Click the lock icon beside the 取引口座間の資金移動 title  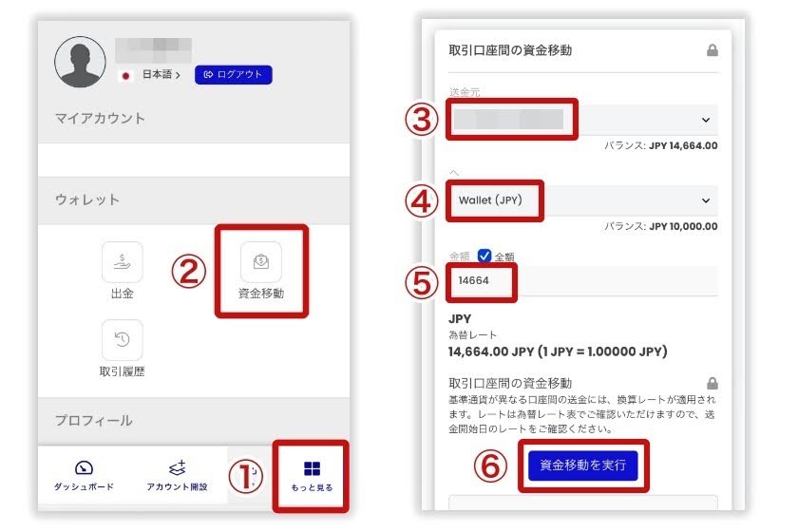click(x=712, y=50)
